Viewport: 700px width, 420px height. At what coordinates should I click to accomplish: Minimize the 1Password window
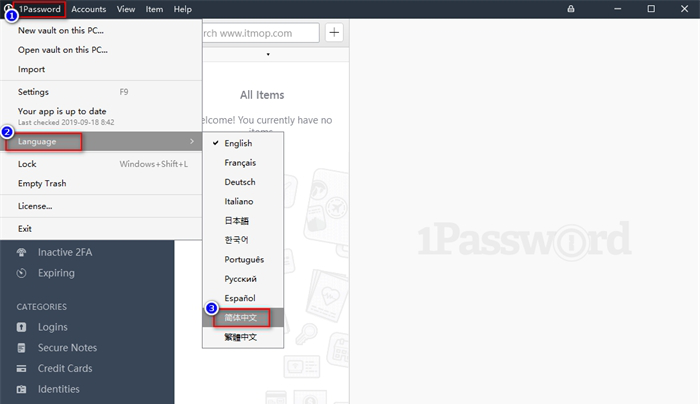click(617, 9)
